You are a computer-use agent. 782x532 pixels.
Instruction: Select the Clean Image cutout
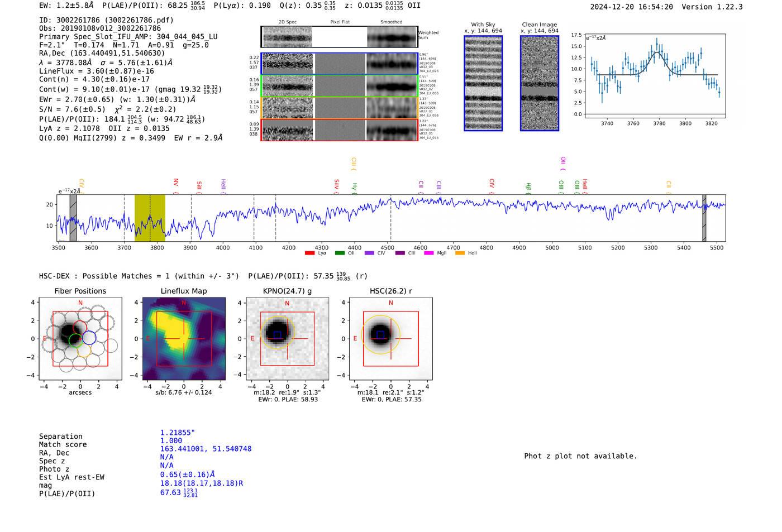click(x=540, y=83)
